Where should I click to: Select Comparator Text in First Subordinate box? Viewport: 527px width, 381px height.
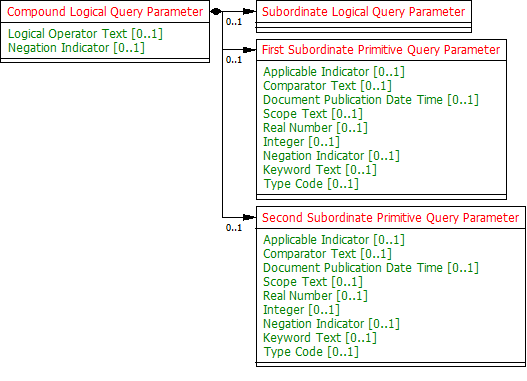click(327, 86)
